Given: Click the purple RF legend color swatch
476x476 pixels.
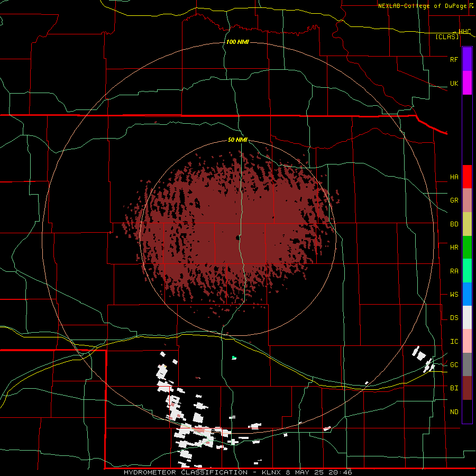Looking at the screenshot, I should tap(467, 59).
